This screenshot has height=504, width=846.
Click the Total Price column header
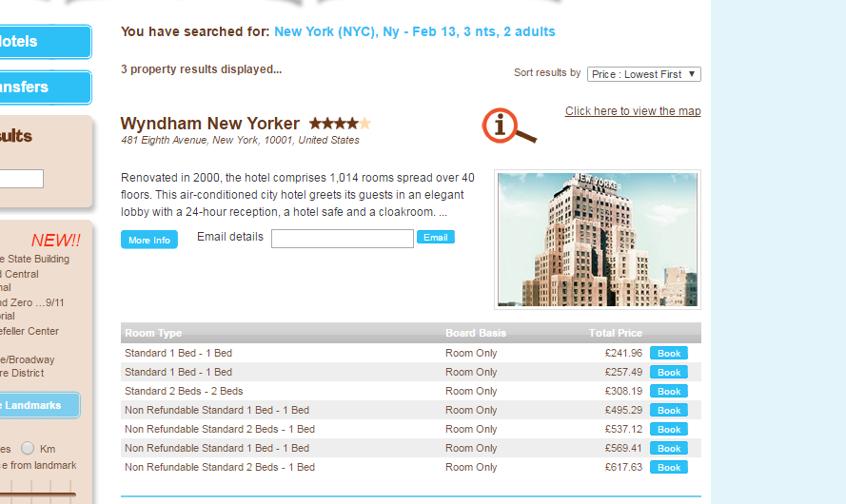click(x=615, y=333)
